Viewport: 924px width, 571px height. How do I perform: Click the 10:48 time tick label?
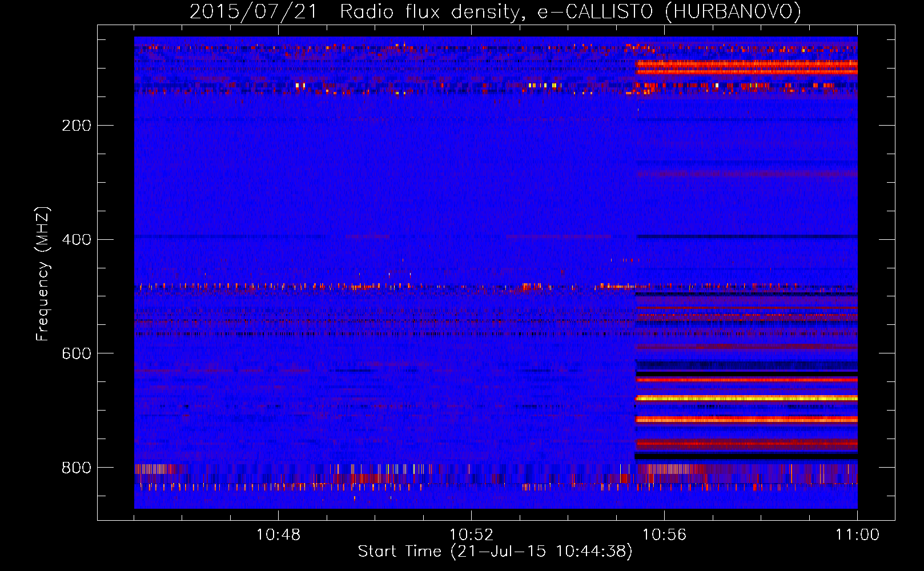(x=278, y=535)
